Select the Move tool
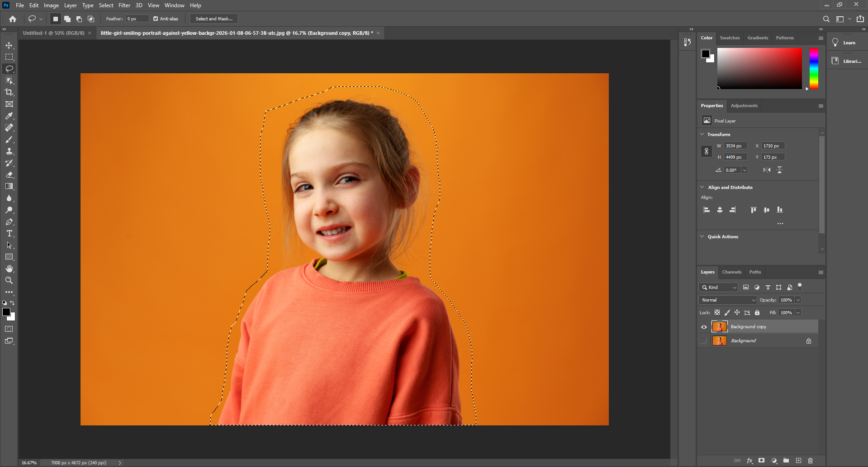Viewport: 868px width, 467px height. click(9, 45)
